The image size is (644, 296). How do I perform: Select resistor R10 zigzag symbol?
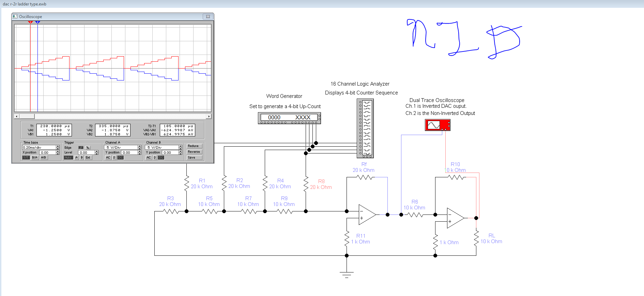point(456,177)
